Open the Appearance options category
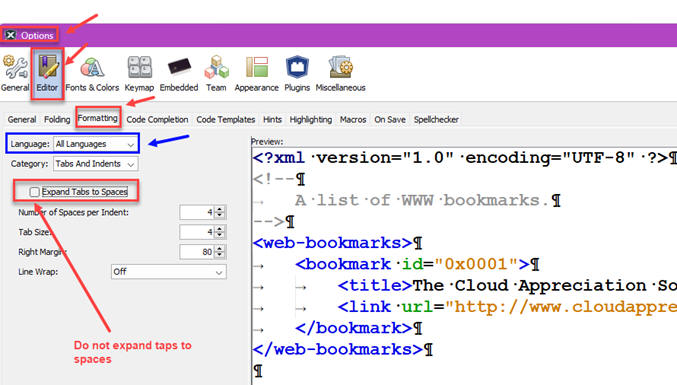This screenshot has height=385, width=677. (256, 73)
